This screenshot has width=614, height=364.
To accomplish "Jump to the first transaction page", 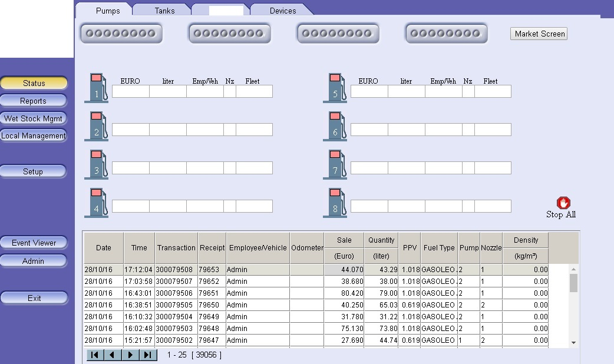I will [95, 355].
